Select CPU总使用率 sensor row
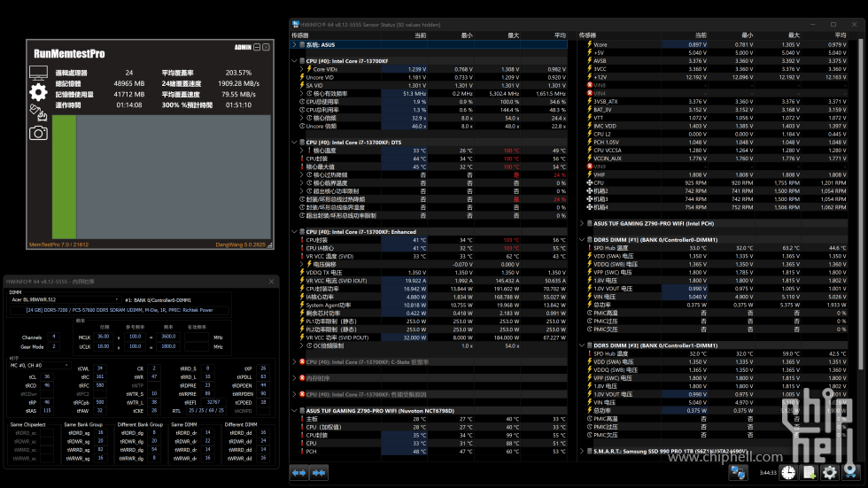Screen dimensions: 868x488 (x=433, y=102)
